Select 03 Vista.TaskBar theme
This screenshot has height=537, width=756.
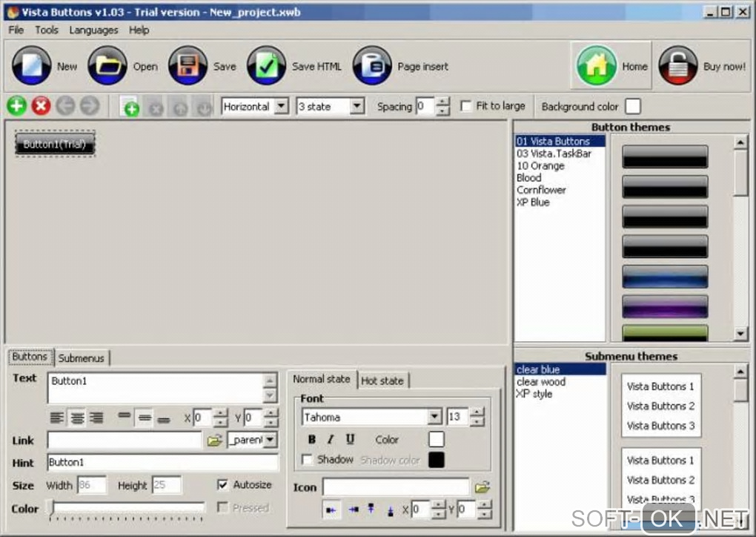[554, 154]
